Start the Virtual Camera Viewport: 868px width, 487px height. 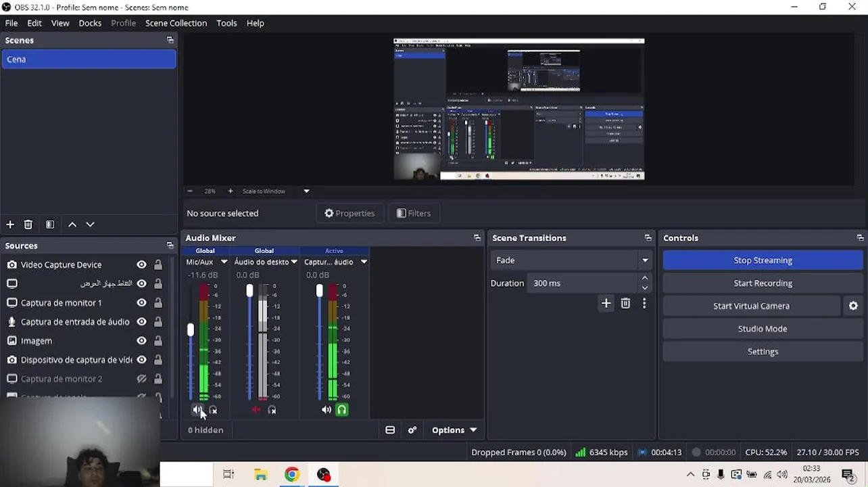[x=751, y=306]
